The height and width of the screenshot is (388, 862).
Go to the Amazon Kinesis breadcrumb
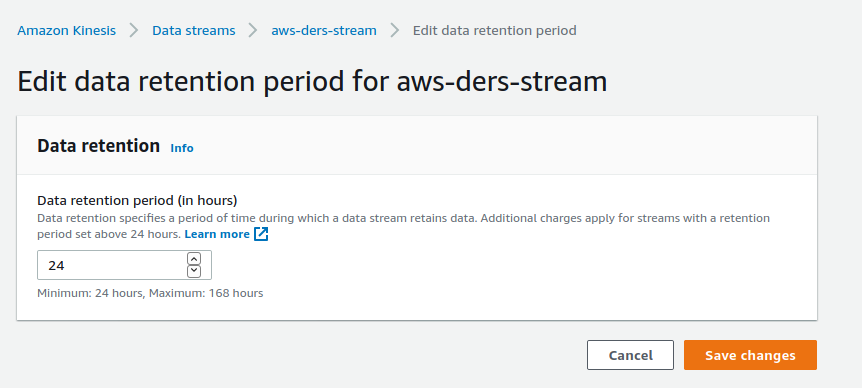[x=67, y=30]
